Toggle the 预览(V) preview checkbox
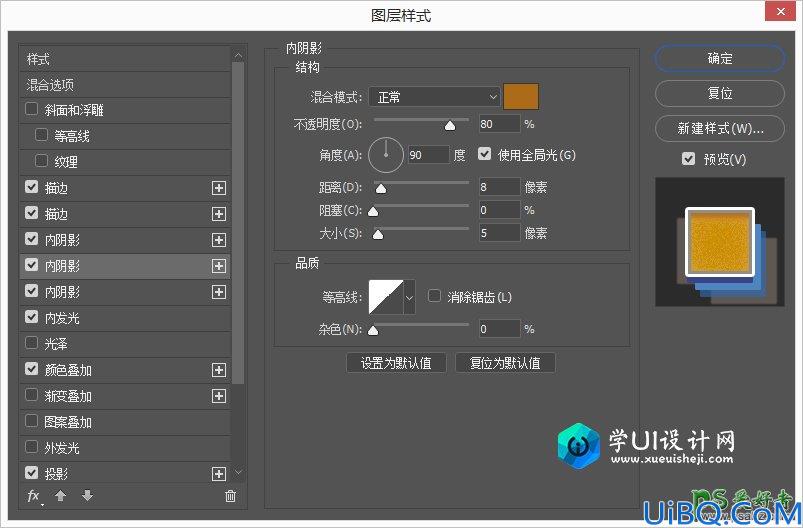This screenshot has width=803, height=528. click(x=689, y=159)
